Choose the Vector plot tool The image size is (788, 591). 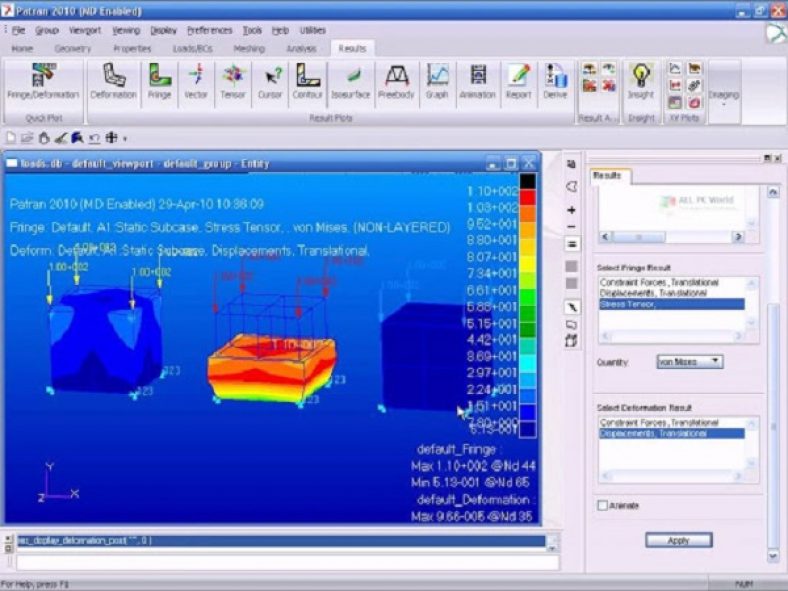tap(195, 81)
